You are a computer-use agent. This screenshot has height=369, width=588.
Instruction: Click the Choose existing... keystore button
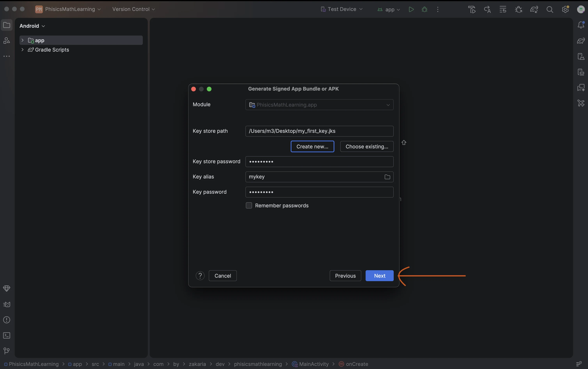(x=367, y=146)
